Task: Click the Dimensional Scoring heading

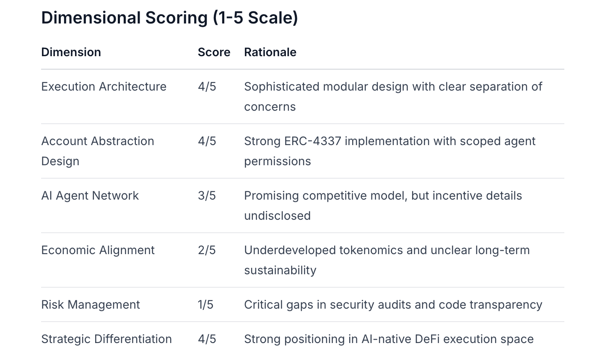Action: tap(169, 18)
